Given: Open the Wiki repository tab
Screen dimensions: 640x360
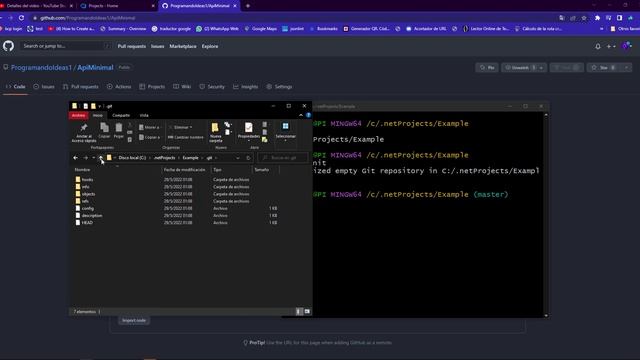Looking at the screenshot, I should [x=182, y=87].
